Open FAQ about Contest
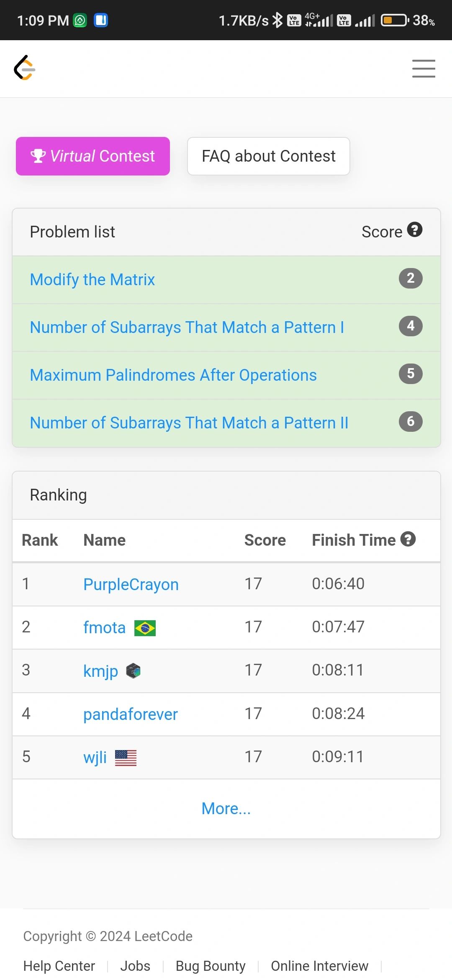 [x=269, y=156]
